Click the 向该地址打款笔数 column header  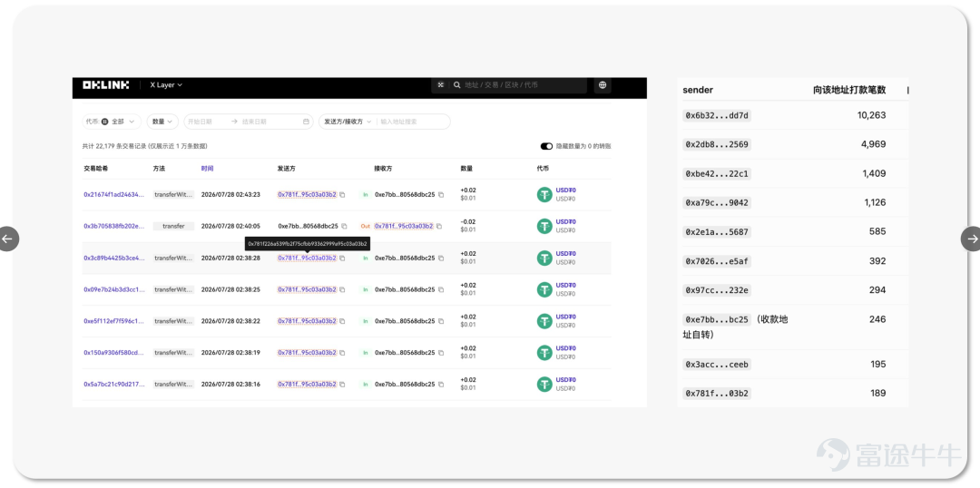[x=849, y=90]
